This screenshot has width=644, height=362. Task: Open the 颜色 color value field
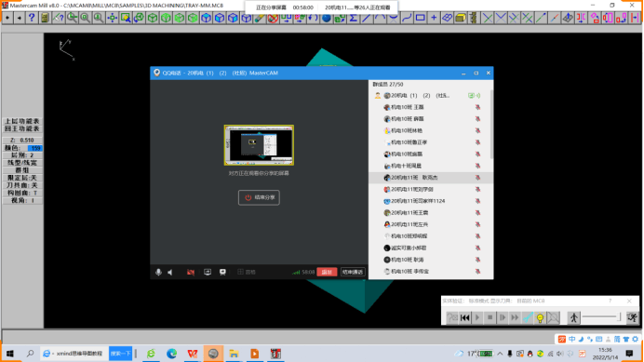pyautogui.click(x=35, y=148)
